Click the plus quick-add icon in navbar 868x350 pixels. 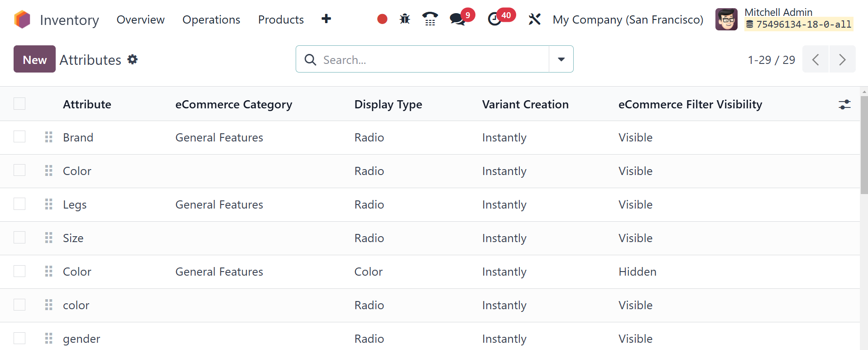point(326,19)
